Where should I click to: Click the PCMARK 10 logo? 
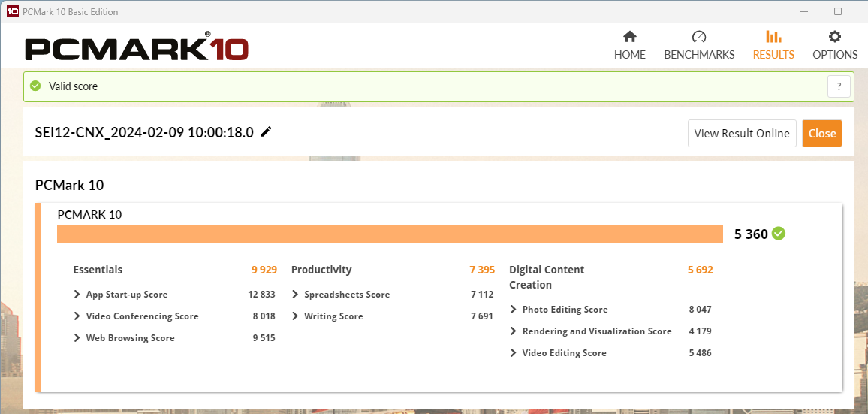click(137, 47)
